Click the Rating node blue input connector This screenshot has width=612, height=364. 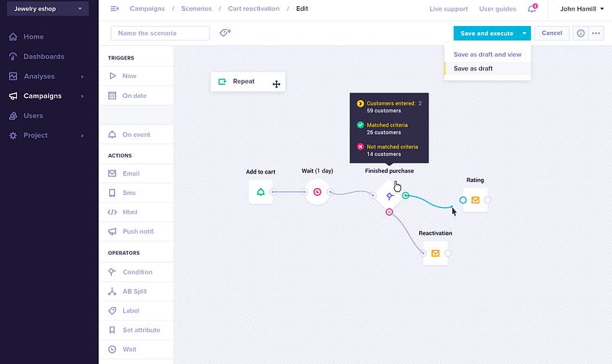[463, 200]
